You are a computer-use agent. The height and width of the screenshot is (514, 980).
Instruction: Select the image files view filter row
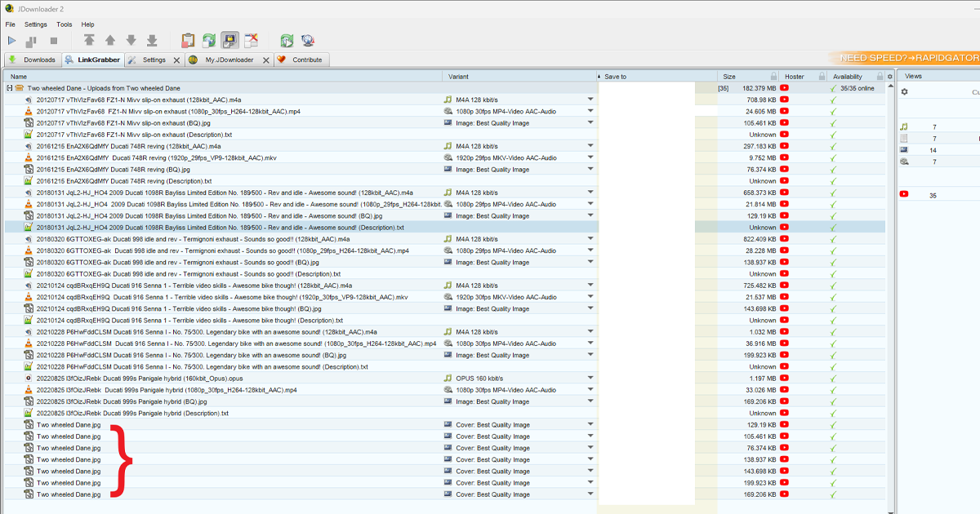(939, 150)
